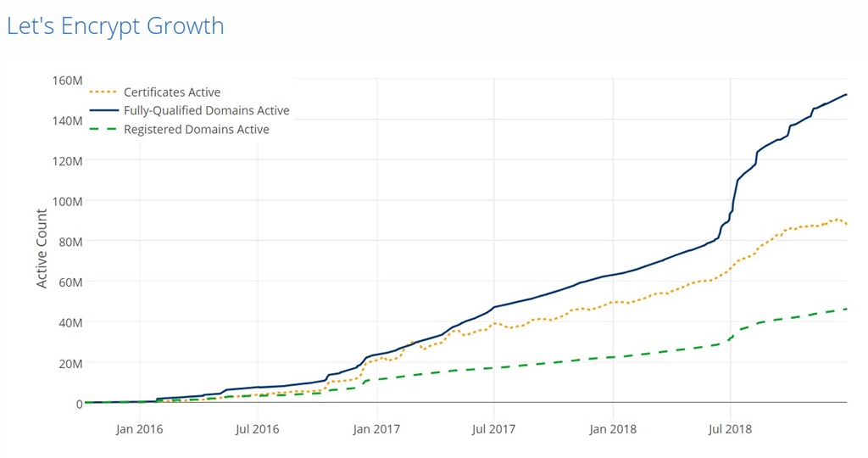Click the dashed green legend line swatch
The image size is (868, 458).
click(x=103, y=129)
